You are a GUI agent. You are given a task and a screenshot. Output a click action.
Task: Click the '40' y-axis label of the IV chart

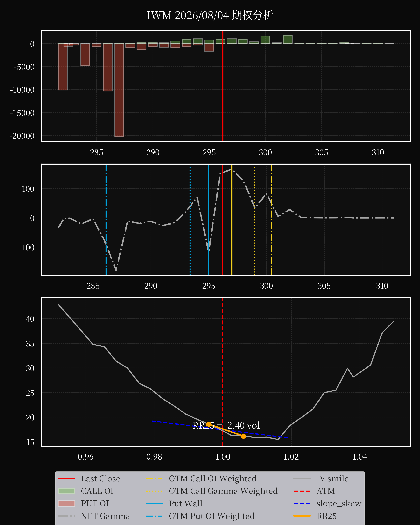[x=30, y=319]
